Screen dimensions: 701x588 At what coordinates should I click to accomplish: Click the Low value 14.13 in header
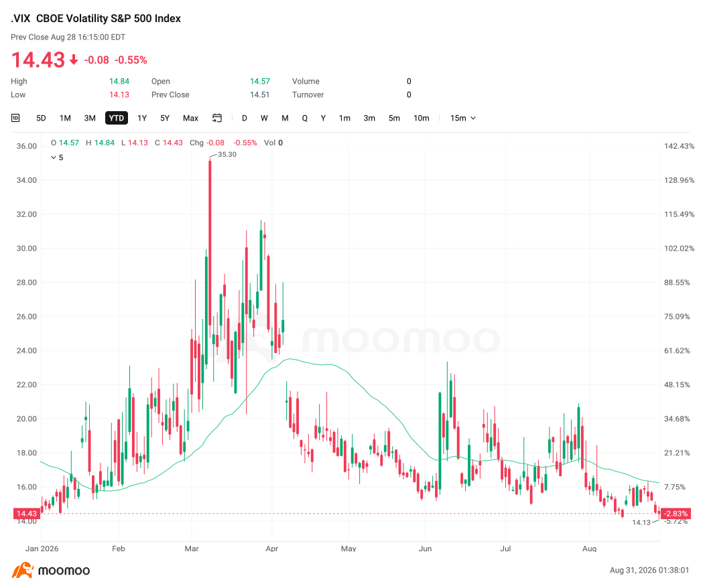pyautogui.click(x=119, y=94)
